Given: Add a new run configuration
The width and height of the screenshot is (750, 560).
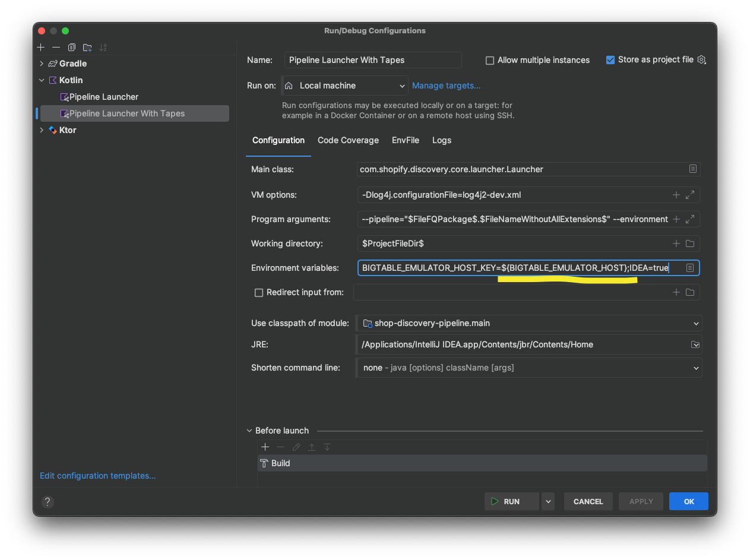Looking at the screenshot, I should 41,47.
